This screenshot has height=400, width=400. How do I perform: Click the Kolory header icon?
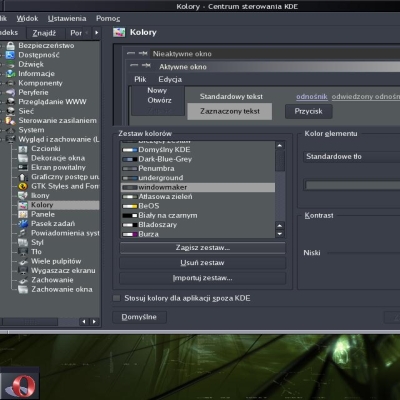click(x=119, y=32)
